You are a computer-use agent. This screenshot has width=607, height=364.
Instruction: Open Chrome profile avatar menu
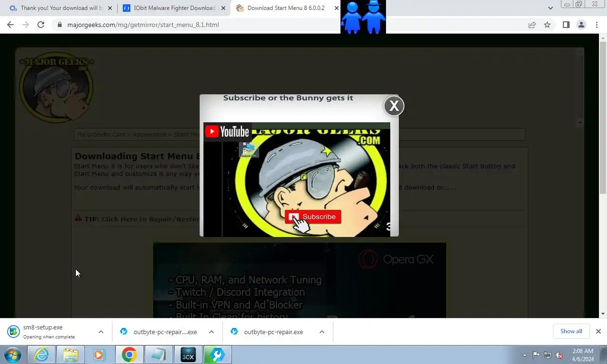tap(581, 25)
